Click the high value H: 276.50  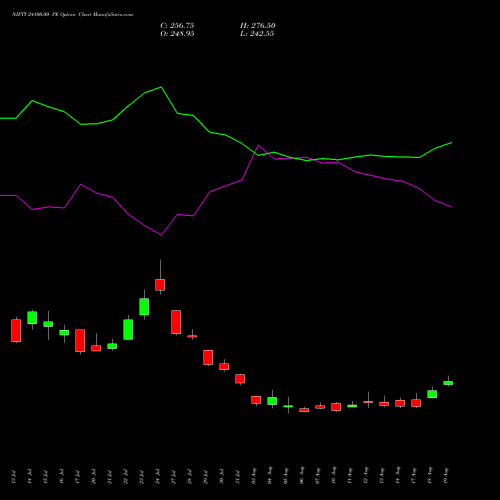tap(257, 26)
